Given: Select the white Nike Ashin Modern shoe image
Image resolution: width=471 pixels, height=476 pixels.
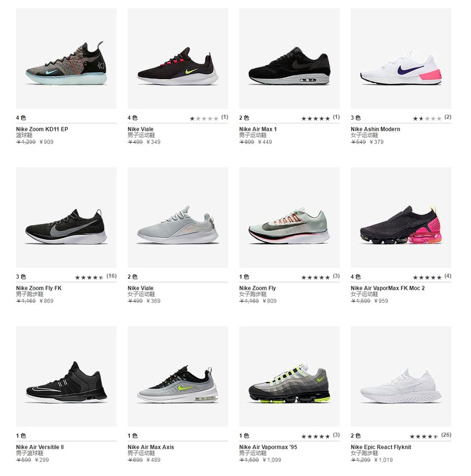Looking at the screenshot, I should click(401, 59).
